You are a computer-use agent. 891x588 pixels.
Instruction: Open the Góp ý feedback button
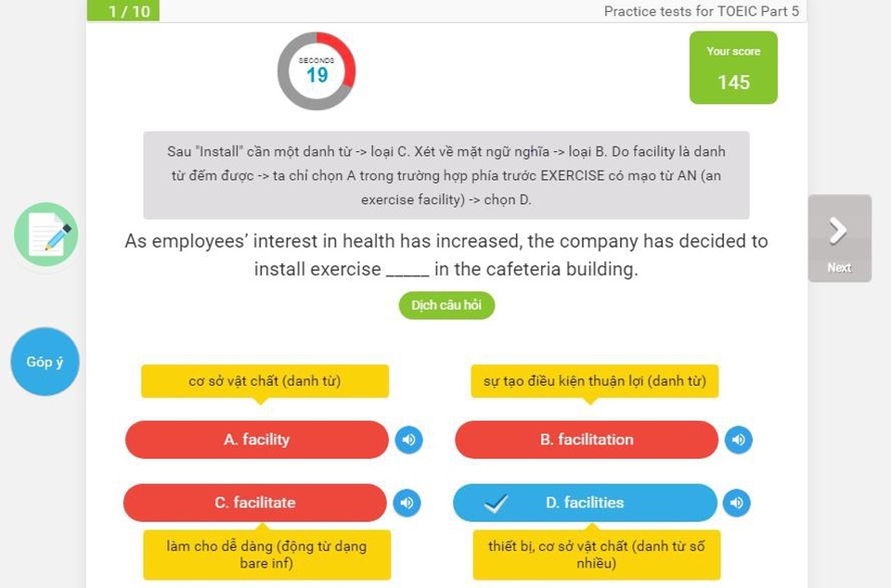pos(45,362)
